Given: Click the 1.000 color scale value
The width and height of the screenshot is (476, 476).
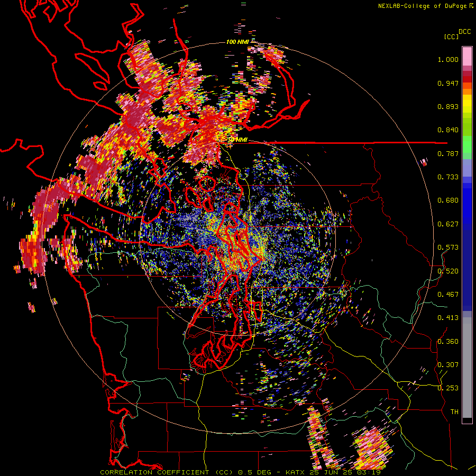Looking at the screenshot, I should 448,59.
